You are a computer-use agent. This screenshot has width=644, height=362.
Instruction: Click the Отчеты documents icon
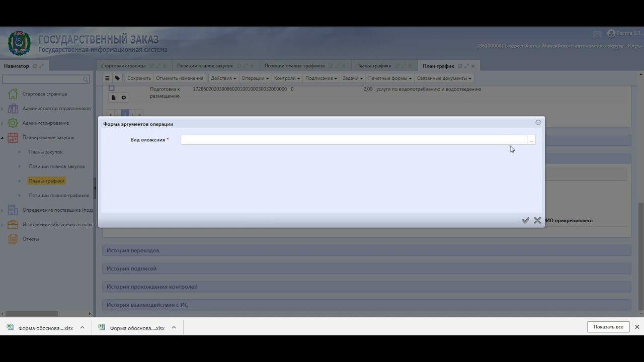[13, 239]
